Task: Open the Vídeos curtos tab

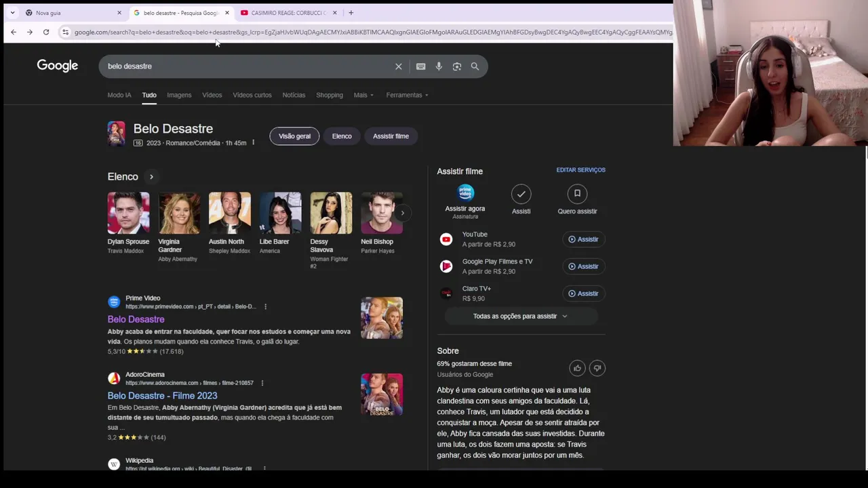Action: 252,95
